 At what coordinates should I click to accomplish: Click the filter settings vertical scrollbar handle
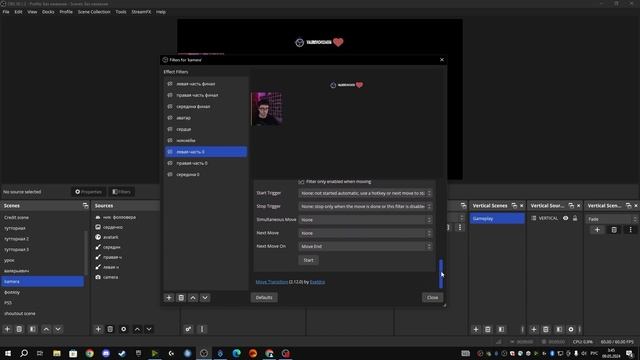click(x=441, y=273)
